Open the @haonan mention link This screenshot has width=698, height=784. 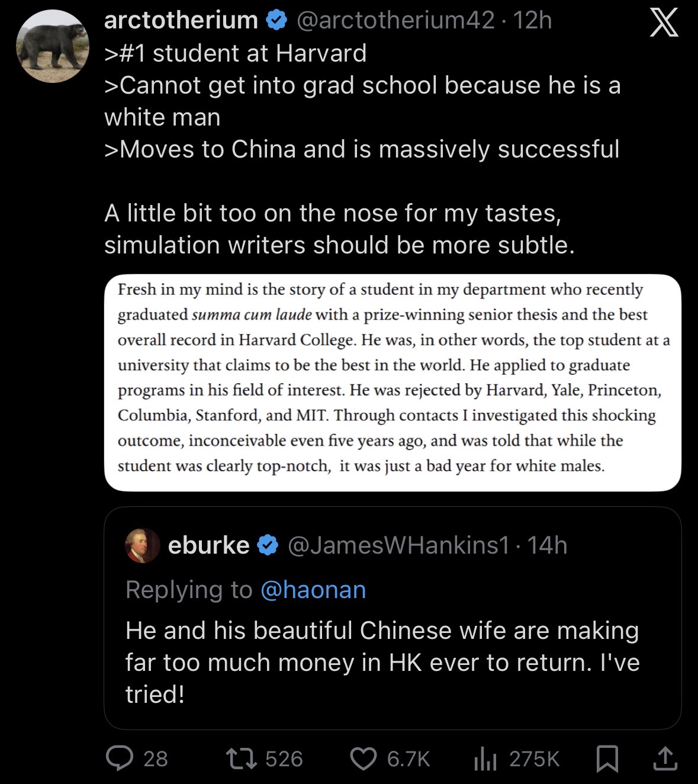313,590
